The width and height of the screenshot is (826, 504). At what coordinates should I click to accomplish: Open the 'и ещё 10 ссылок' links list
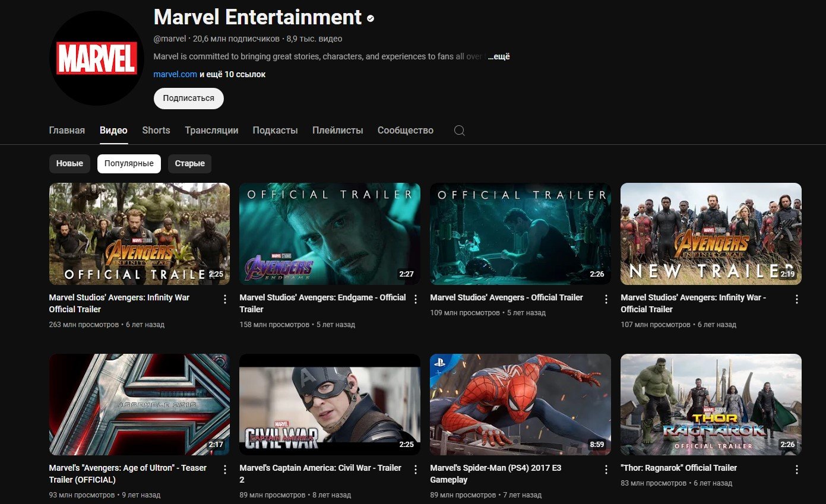pos(232,74)
